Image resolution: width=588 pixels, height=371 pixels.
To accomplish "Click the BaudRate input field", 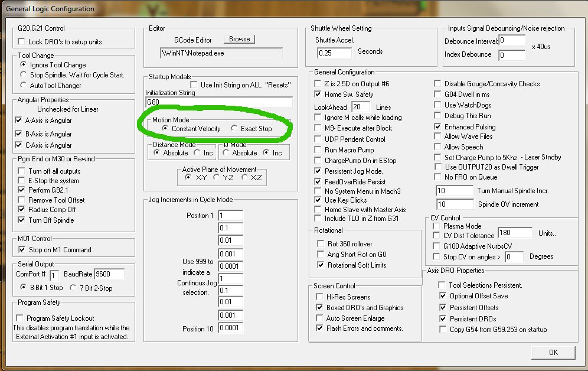I will coord(109,274).
